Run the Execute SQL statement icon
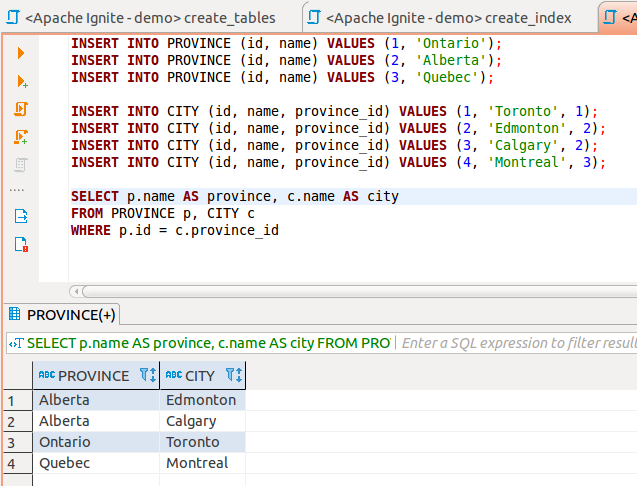The image size is (637, 486). [x=21, y=53]
